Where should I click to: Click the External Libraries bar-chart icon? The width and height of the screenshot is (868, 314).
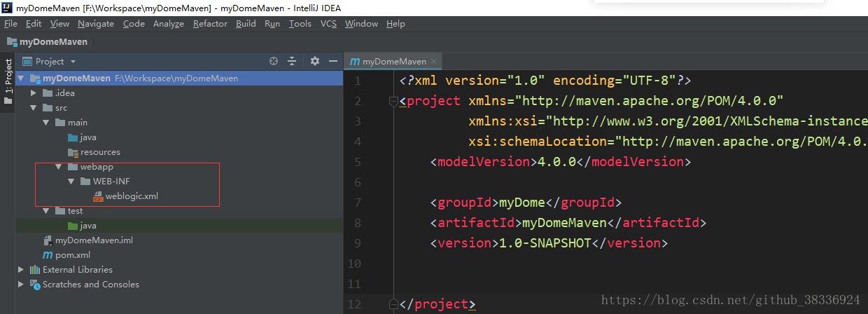pos(35,270)
